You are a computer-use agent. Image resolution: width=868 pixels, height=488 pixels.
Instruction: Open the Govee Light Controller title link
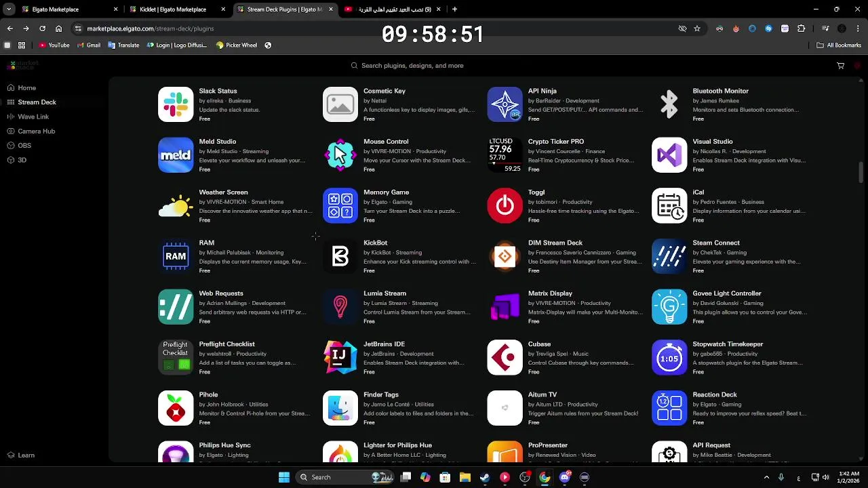727,293
